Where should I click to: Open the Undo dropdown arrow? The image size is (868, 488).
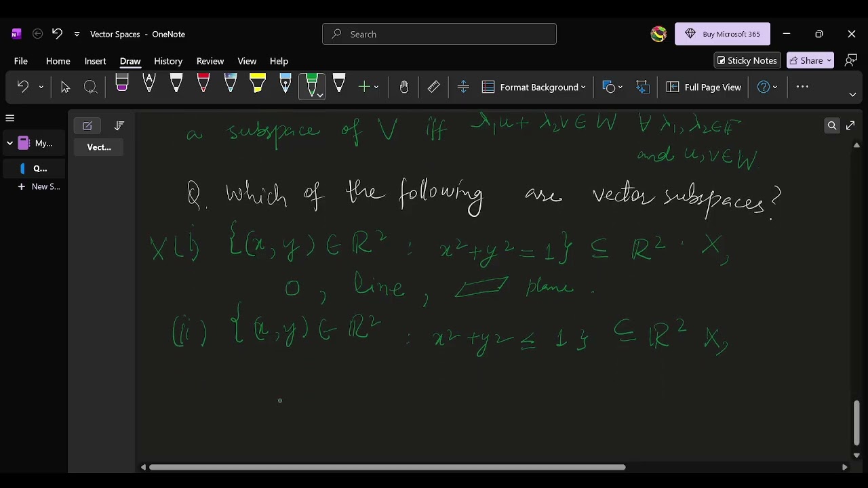41,87
